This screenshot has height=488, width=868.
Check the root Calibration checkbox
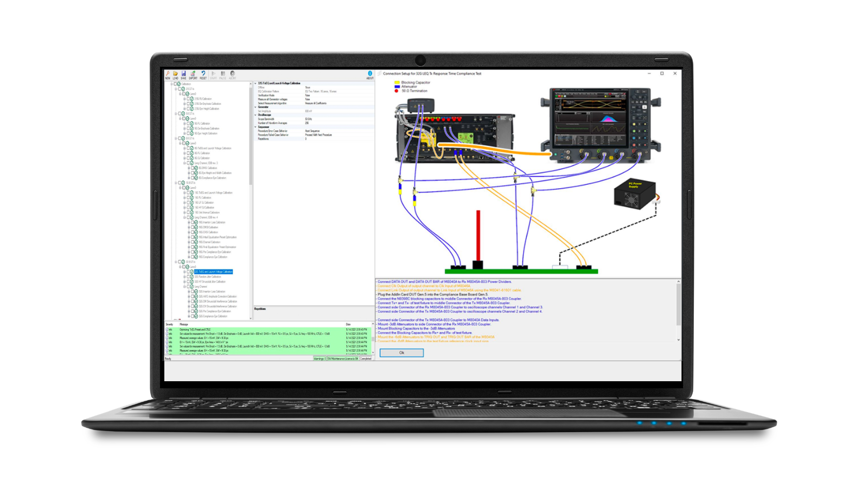tap(175, 84)
